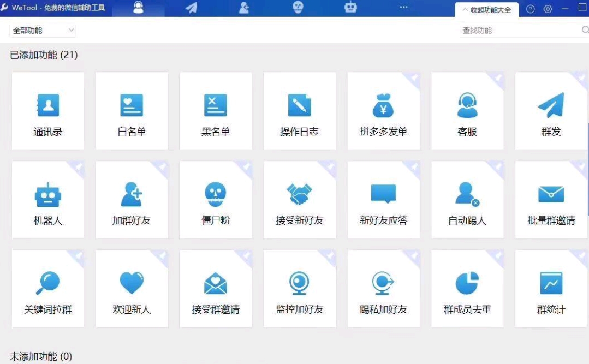Switch to the robot tab in title bar
Viewport: 589px width, 364px height.
350,7
